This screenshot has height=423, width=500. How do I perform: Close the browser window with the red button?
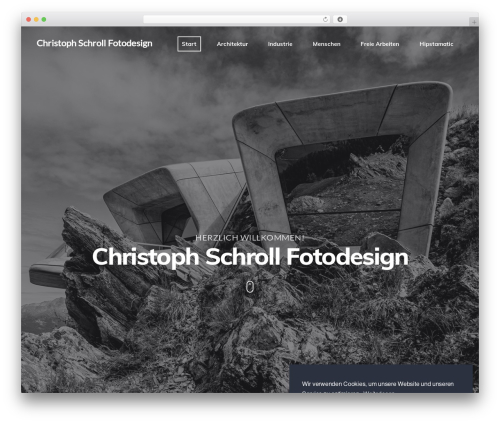tap(29, 20)
